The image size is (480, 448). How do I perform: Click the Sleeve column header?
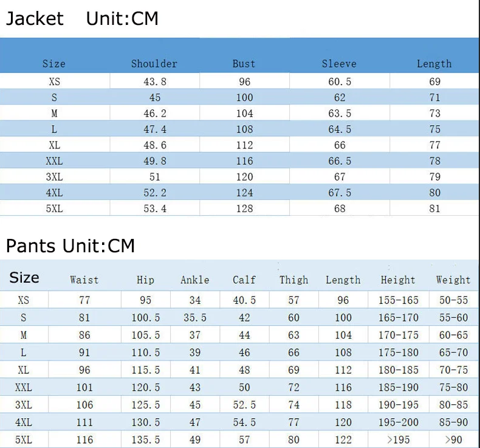[x=339, y=64]
